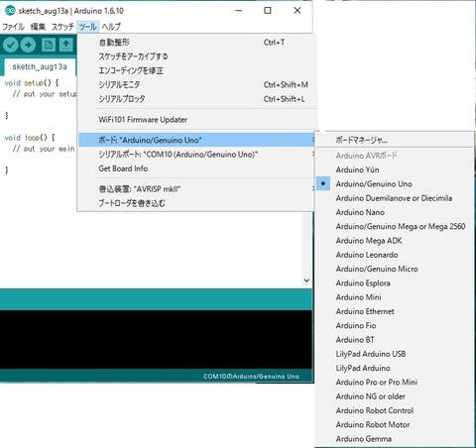Open ボードマネージャ... from the board list
476x448 pixels.
[395, 140]
